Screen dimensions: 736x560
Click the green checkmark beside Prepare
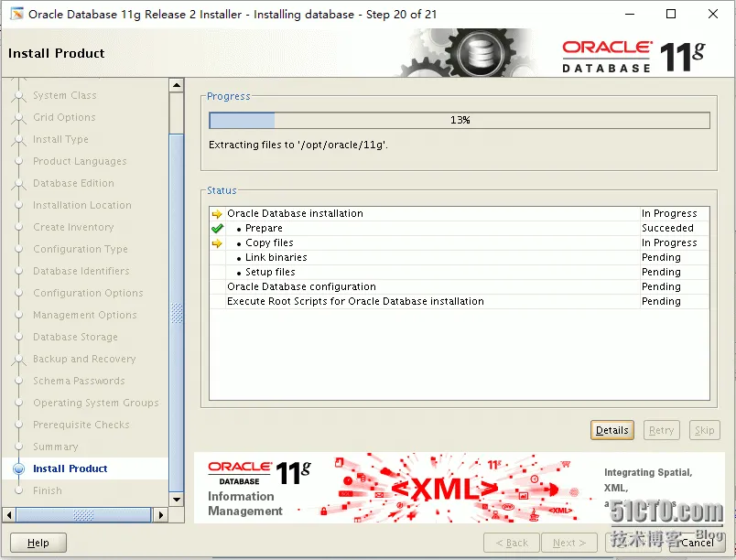pyautogui.click(x=217, y=229)
